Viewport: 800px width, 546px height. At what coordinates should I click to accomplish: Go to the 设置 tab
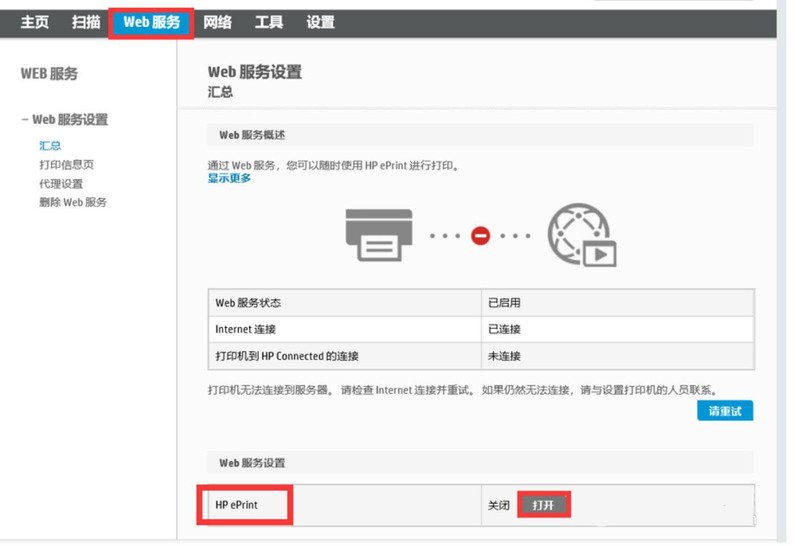pos(320,22)
